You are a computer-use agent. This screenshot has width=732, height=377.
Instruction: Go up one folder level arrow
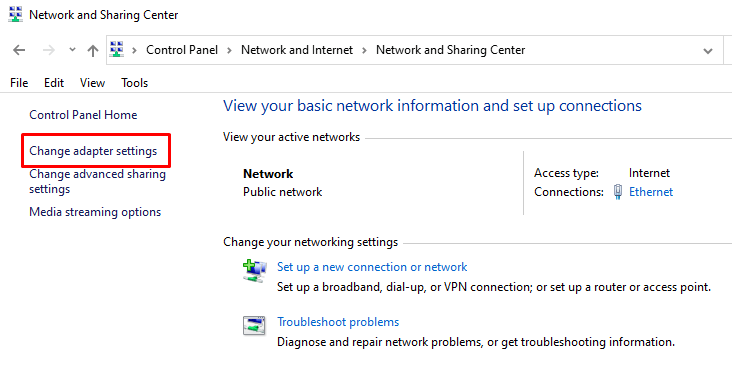(x=93, y=50)
